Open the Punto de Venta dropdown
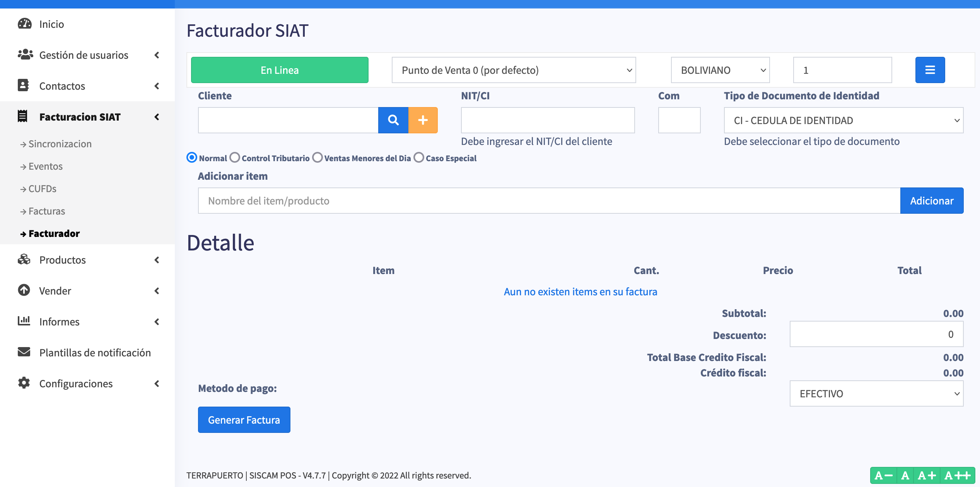The image size is (980, 487). [x=514, y=70]
